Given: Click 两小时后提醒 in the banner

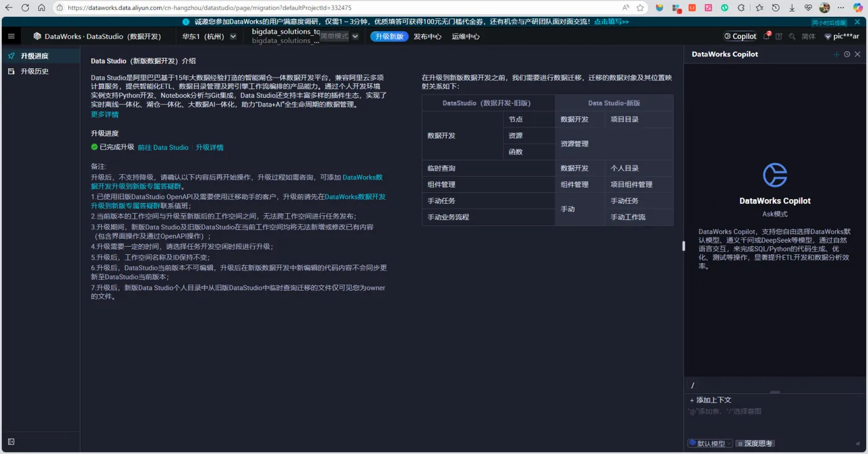Looking at the screenshot, I should pos(829,22).
